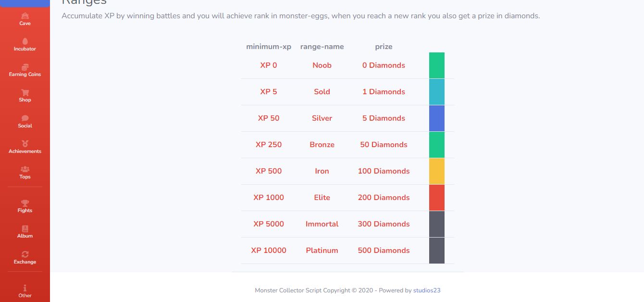
Task: Open the Tops users icon
Action: coord(25,169)
